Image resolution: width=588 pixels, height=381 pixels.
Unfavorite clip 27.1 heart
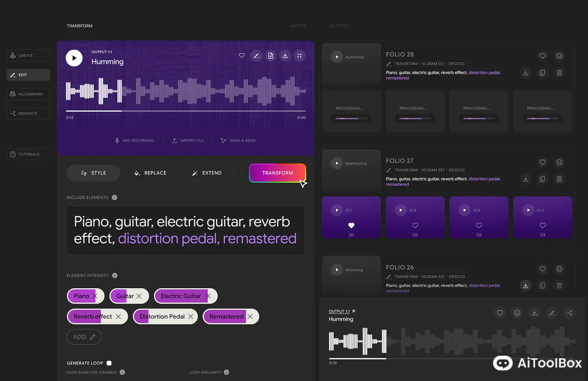[351, 225]
